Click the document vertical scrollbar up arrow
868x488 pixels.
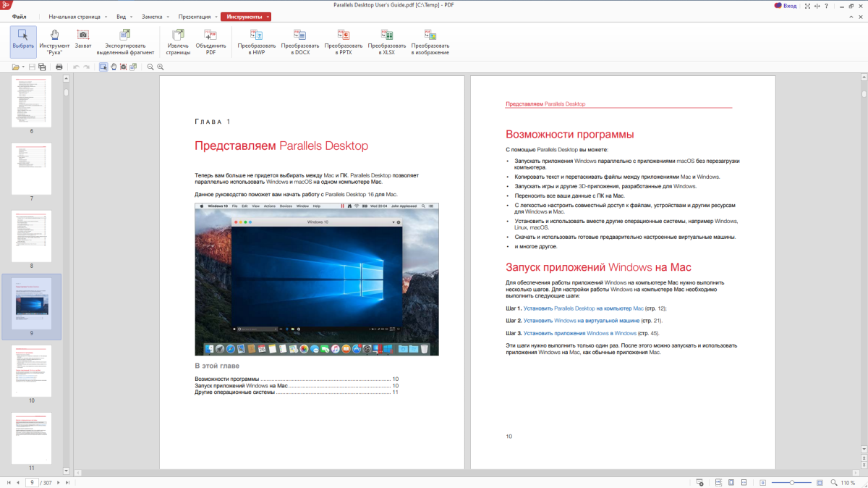(864, 77)
